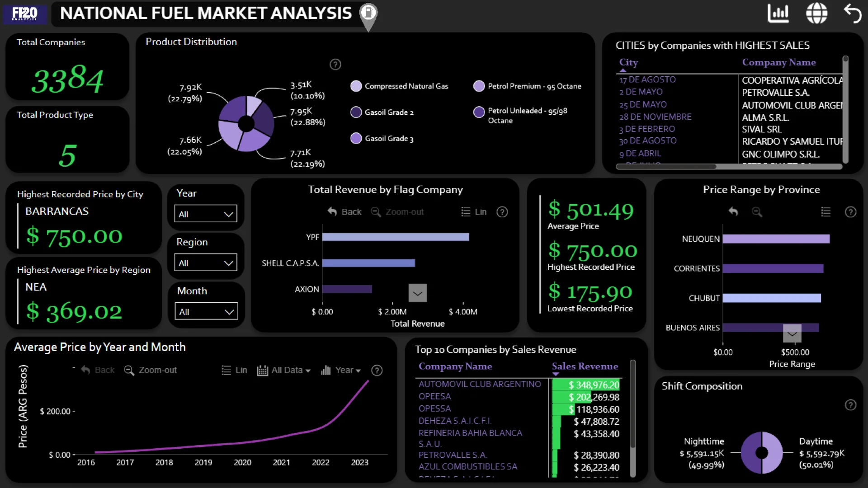This screenshot has height=488, width=868.
Task: Select the CORRIENTES price range bar
Action: (x=773, y=268)
